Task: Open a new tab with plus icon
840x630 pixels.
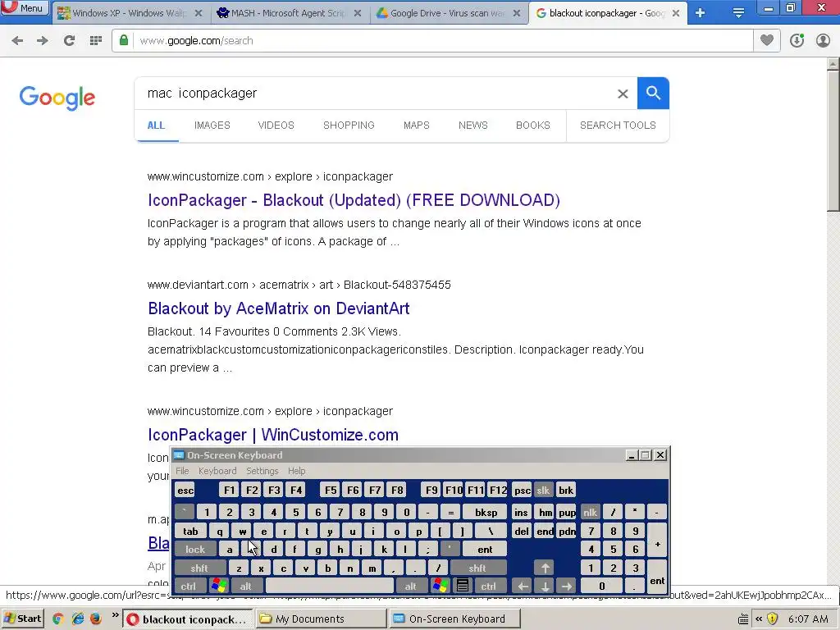Action: (701, 13)
